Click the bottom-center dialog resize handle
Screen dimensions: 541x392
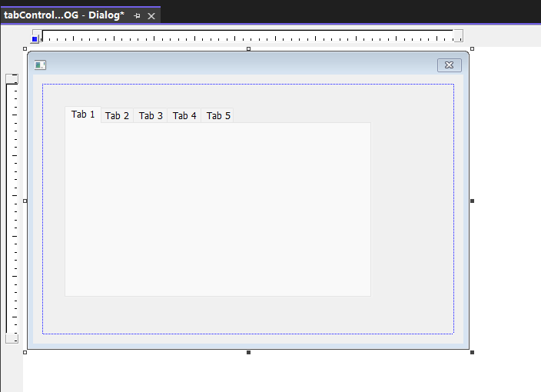click(x=248, y=352)
